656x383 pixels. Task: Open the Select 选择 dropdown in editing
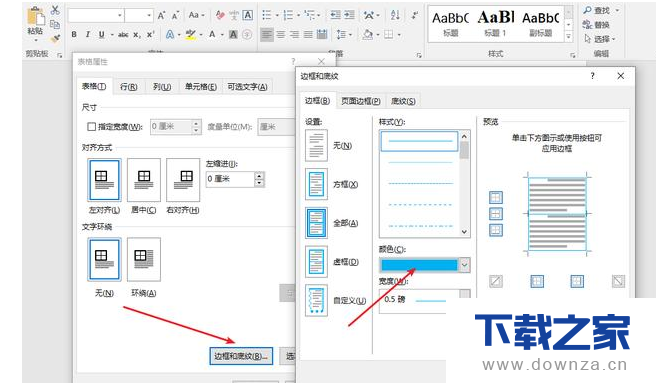600,39
